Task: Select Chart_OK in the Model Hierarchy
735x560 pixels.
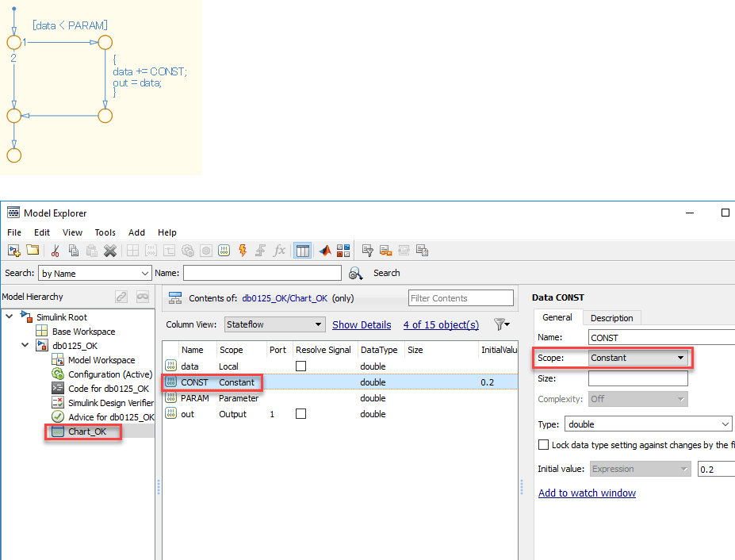Action: pos(86,432)
